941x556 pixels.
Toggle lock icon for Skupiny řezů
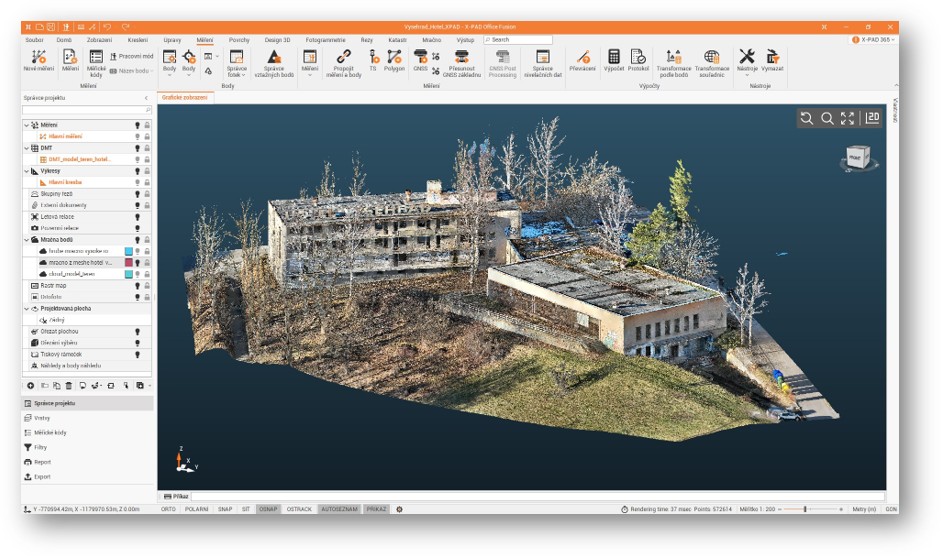click(x=147, y=194)
